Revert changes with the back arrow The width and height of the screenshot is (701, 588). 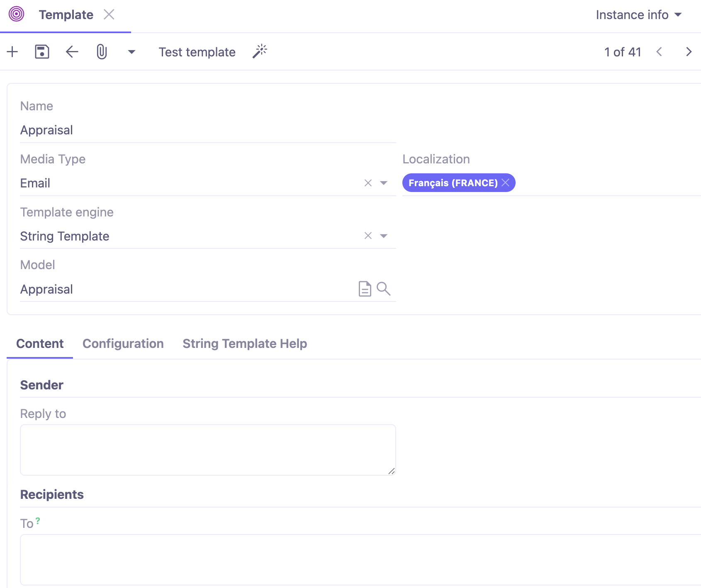pyautogui.click(x=71, y=52)
